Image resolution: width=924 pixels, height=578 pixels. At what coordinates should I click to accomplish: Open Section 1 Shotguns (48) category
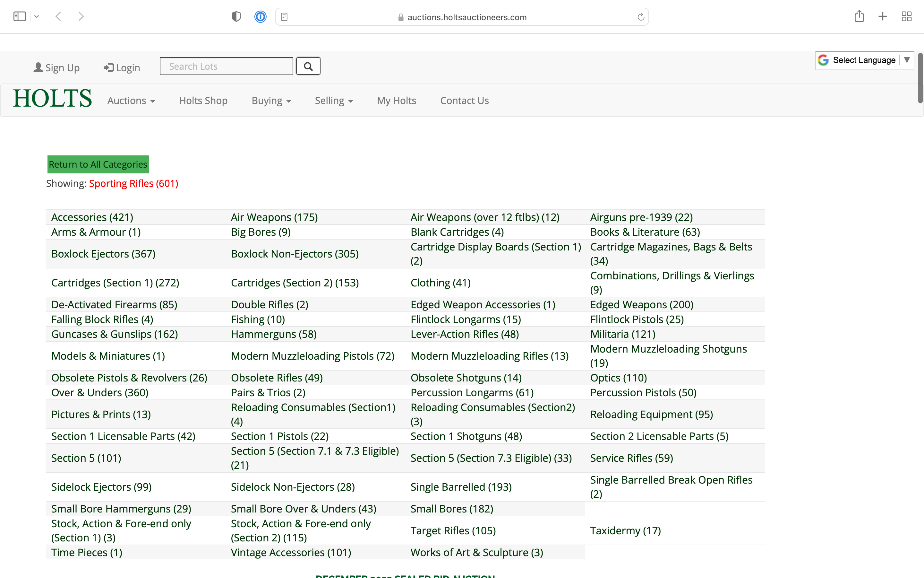coord(466,436)
